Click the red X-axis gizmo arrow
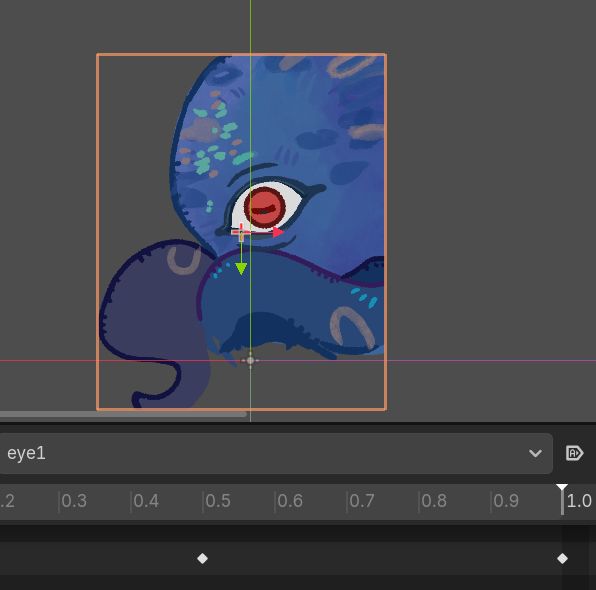This screenshot has height=590, width=596. click(x=278, y=232)
